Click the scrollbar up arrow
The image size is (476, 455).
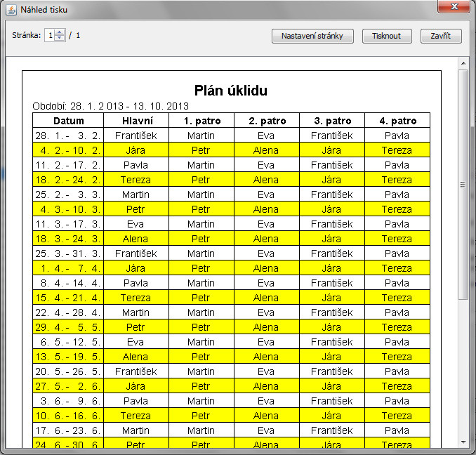(x=463, y=63)
